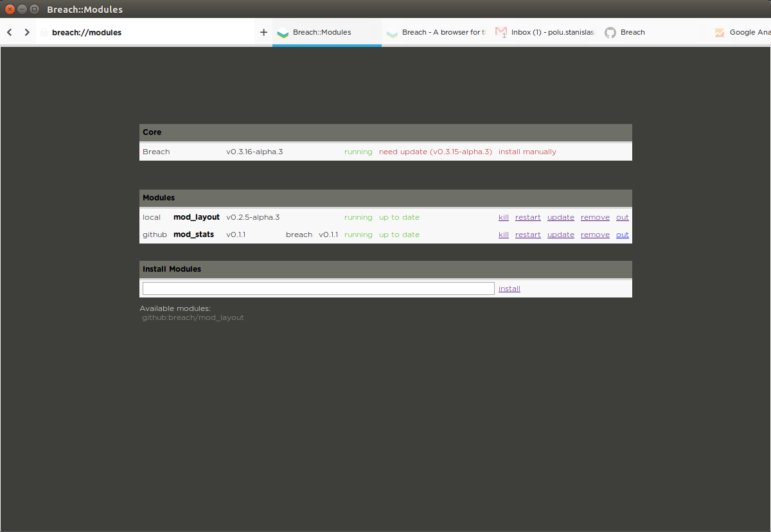
Task: Kill the mod_layout module
Action: pos(504,217)
